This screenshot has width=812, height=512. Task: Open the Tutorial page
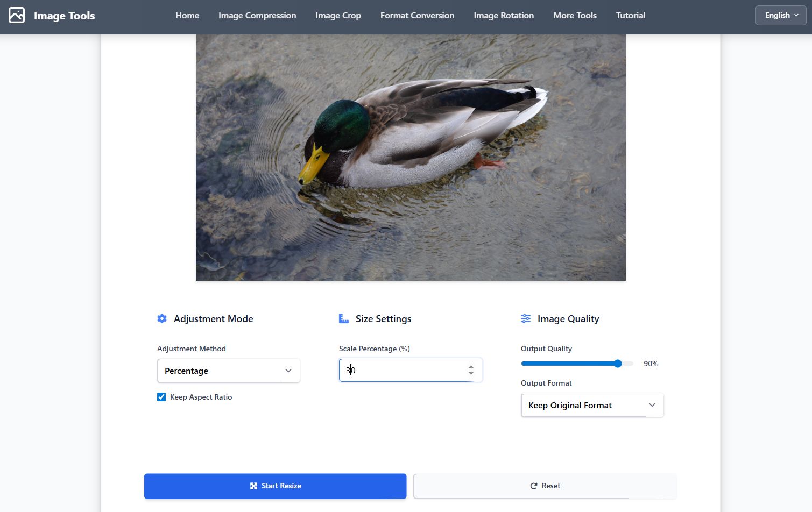(x=631, y=15)
